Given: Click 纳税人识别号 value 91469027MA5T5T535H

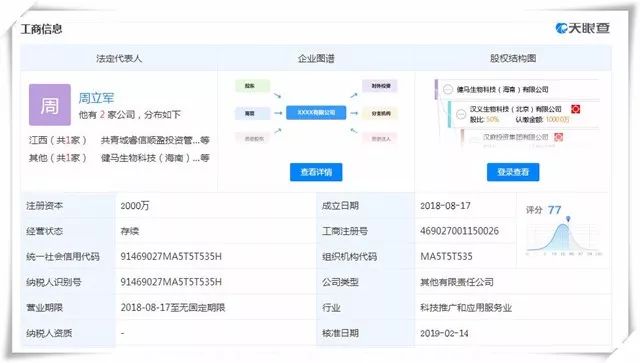Looking at the screenshot, I should tap(171, 282).
